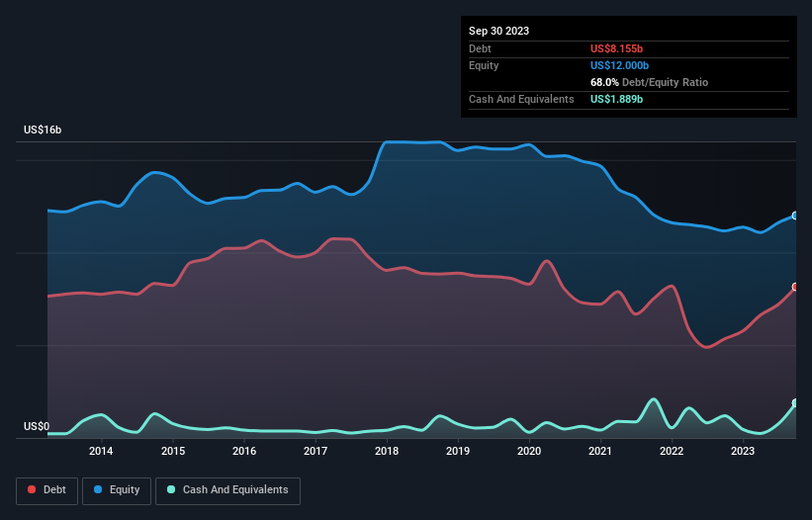Screen dimensions: 812x520
Task: Click the Sep 30 2023 tooltip date
Action: point(498,31)
